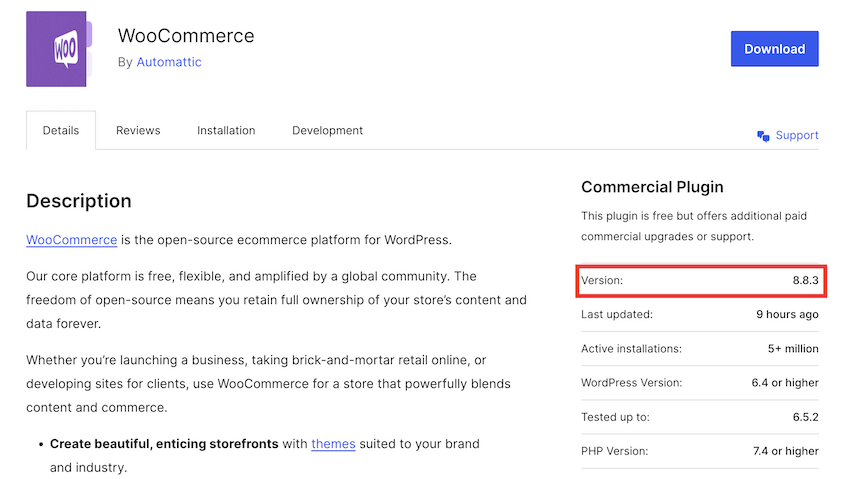Open the Installation tab
This screenshot has width=845, height=479.
pyautogui.click(x=226, y=130)
